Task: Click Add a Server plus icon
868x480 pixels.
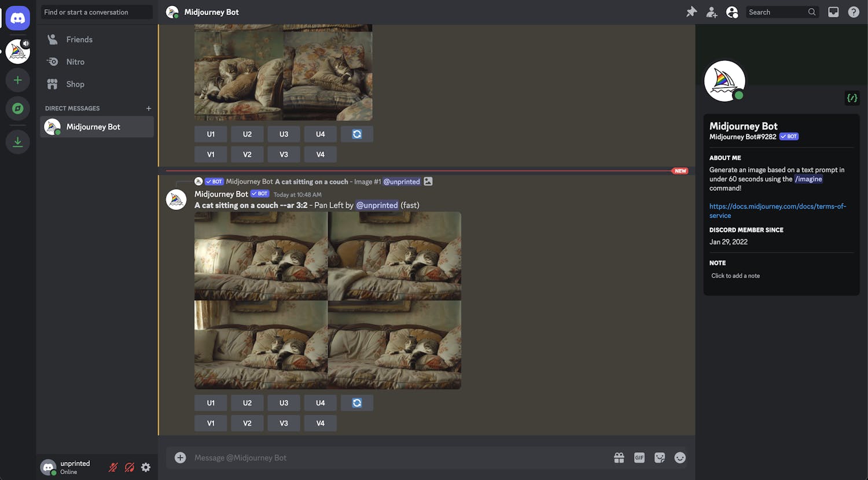Action: tap(17, 80)
